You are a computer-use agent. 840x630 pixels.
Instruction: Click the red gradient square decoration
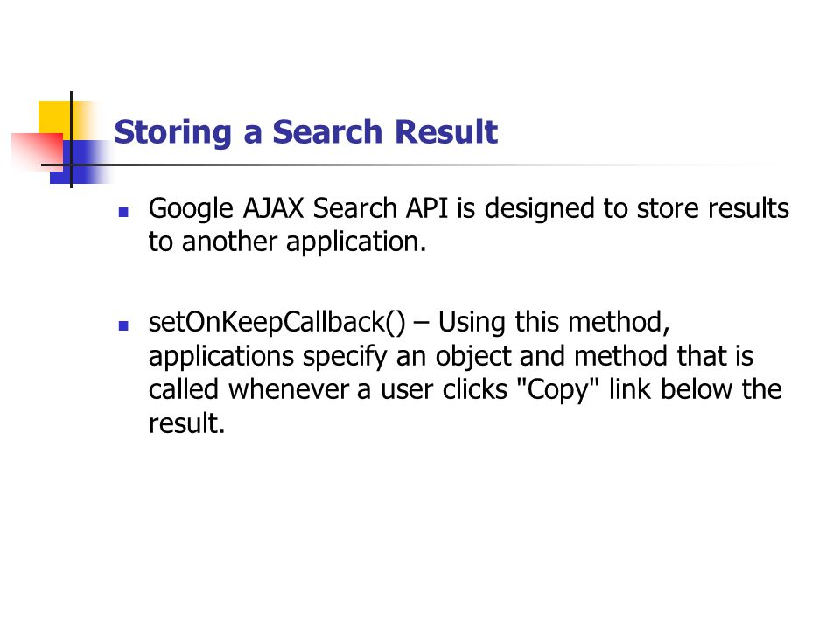click(x=37, y=151)
